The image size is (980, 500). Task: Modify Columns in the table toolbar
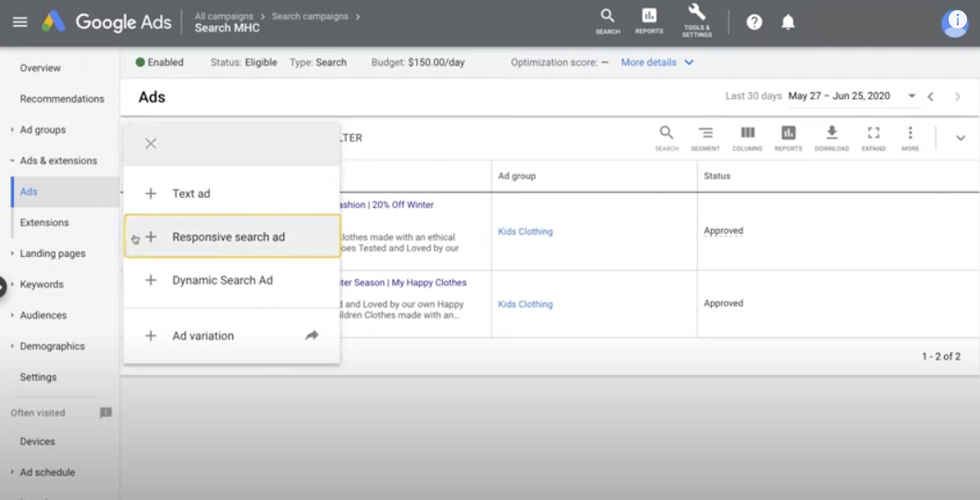[748, 138]
